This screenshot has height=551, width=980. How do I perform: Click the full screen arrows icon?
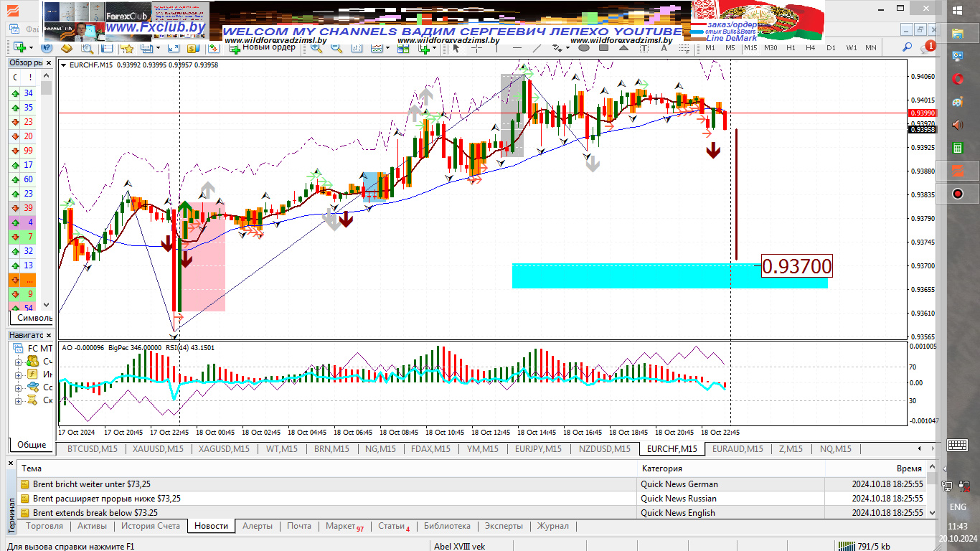click(x=174, y=48)
